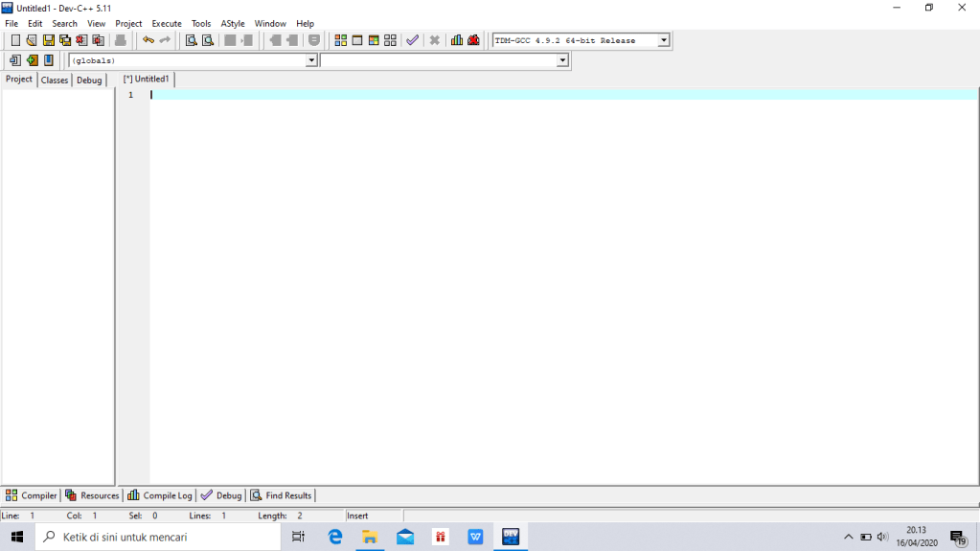Click the Debug checkmark toolbar icon
Viewport: 980px width, 551px height.
[412, 40]
